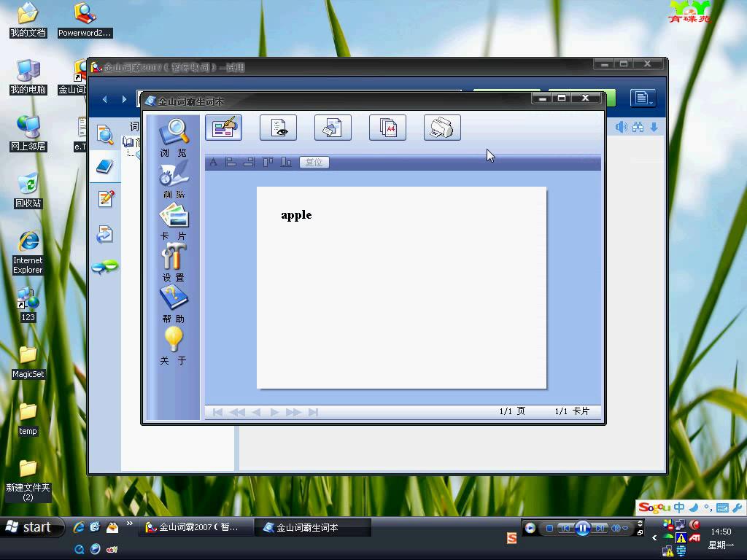This screenshot has height=560, width=747.
Task: Click the 14:50 system clock
Action: tap(721, 532)
